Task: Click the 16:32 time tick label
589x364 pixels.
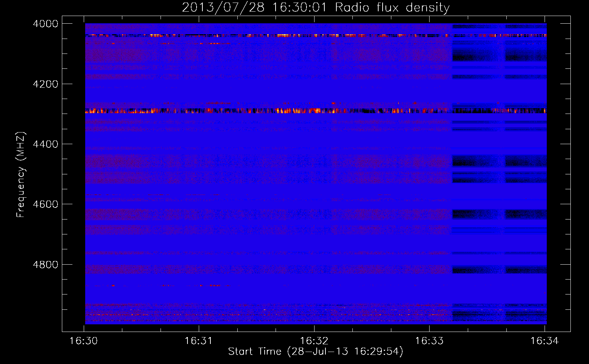Action: tap(314, 341)
